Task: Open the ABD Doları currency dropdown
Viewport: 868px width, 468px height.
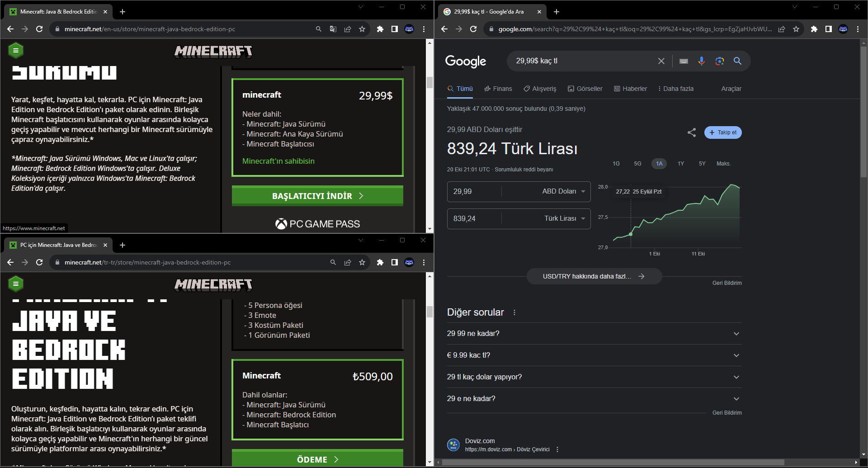Action: pos(564,192)
